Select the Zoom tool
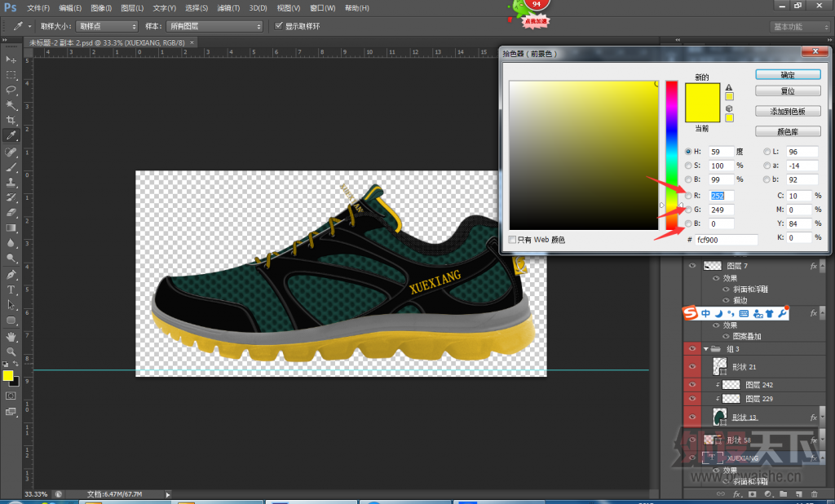 point(11,351)
